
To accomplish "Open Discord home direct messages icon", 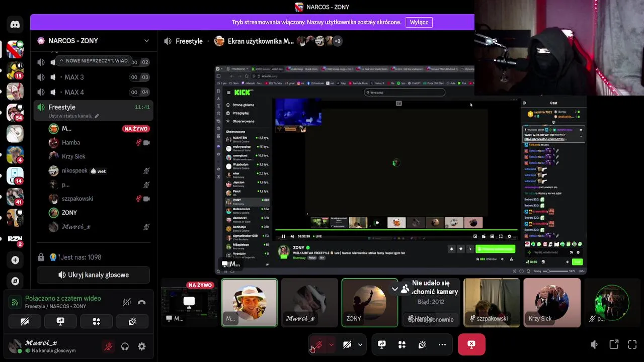I will pos(15,24).
